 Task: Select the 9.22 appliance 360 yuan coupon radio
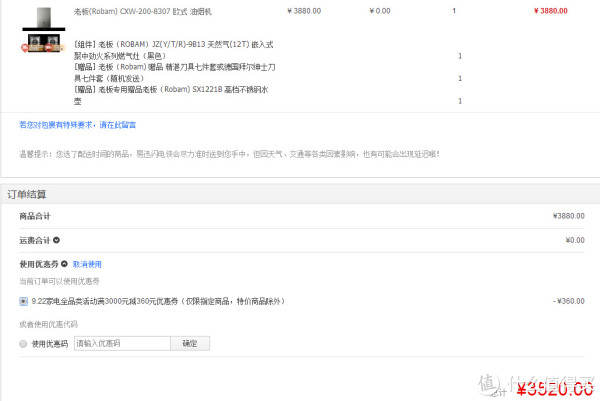23,302
